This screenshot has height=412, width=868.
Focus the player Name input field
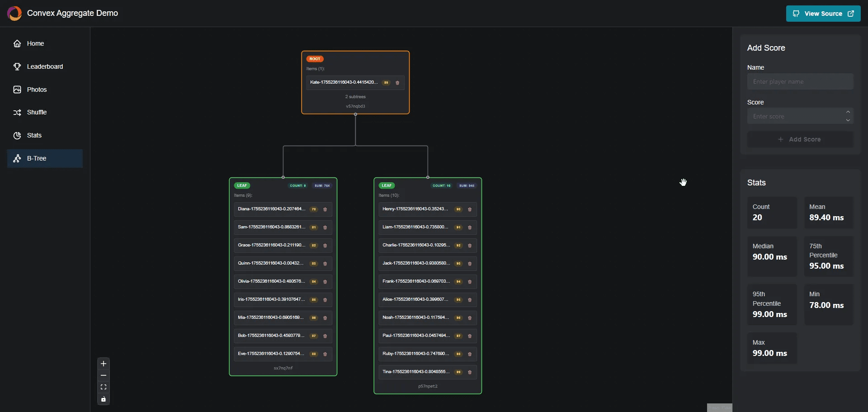tap(800, 82)
